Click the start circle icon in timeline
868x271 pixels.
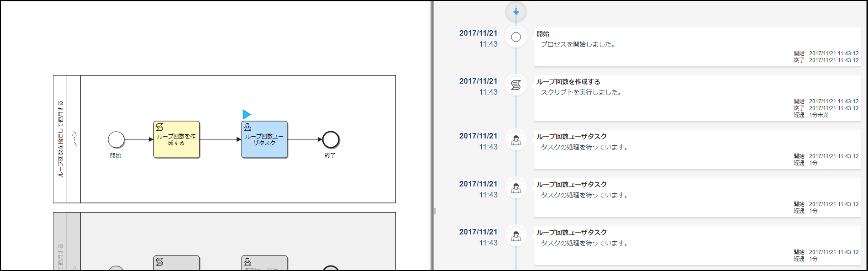[516, 37]
